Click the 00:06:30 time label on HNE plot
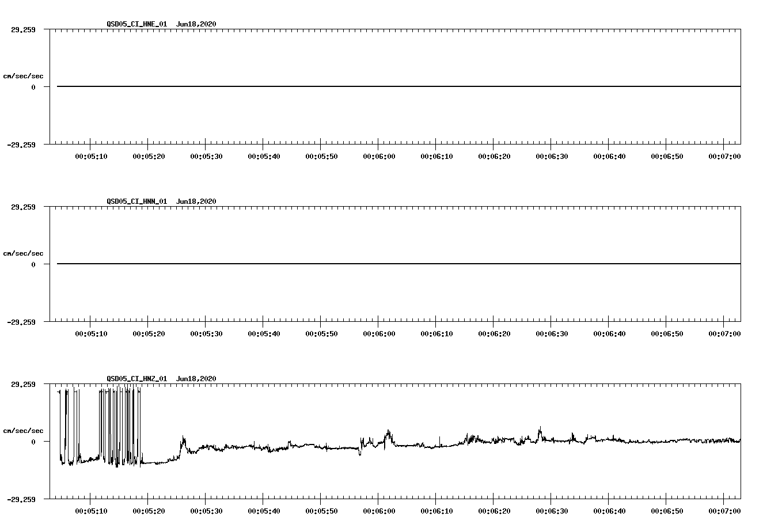The height and width of the screenshot is (532, 782). coord(552,157)
